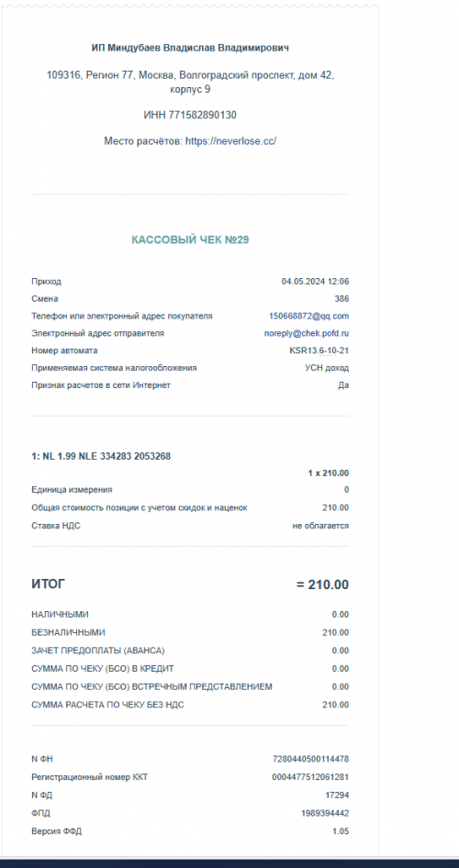Open the https://neverlose.cc/ link
Screen dimensions: 459x868
(x=231, y=141)
